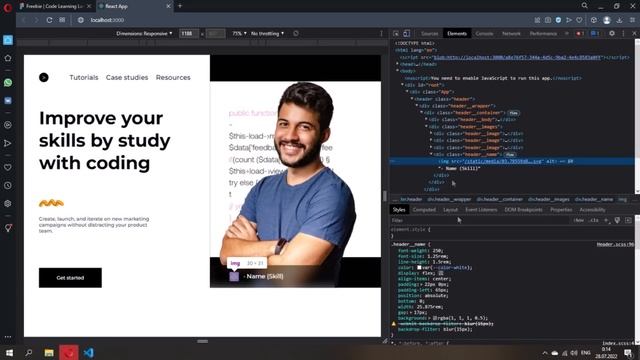Image resolution: width=640 pixels, height=360 pixels.
Task: Open WhatsApp in the Opera sidebar
Action: (x=8, y=82)
